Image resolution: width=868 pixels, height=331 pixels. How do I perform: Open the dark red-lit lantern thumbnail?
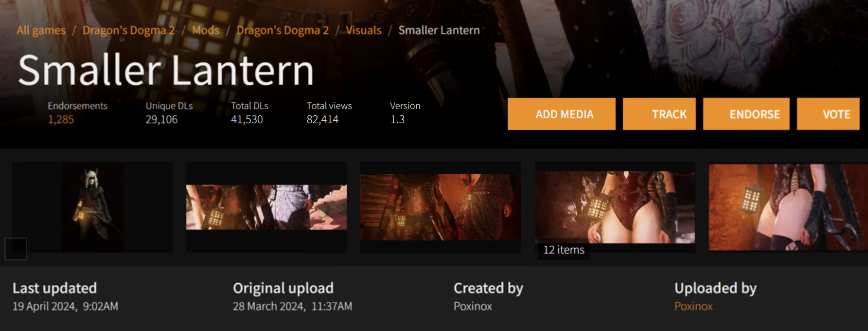441,207
